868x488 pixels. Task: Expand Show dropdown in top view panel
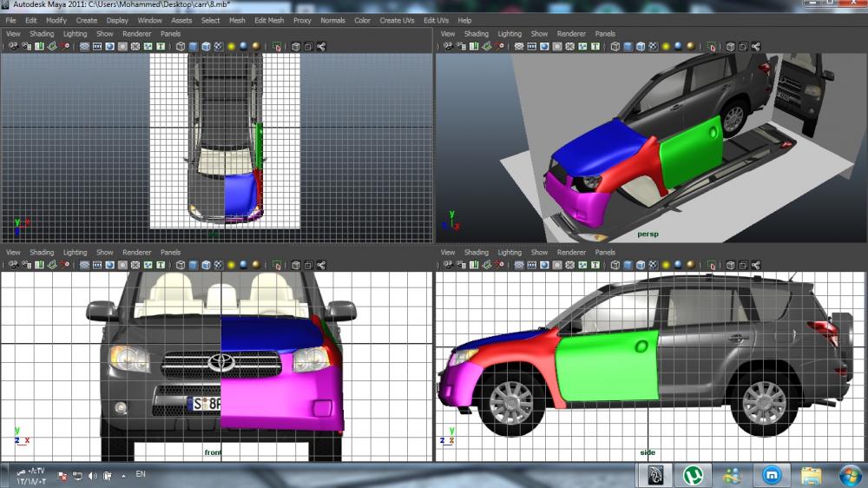tap(104, 34)
